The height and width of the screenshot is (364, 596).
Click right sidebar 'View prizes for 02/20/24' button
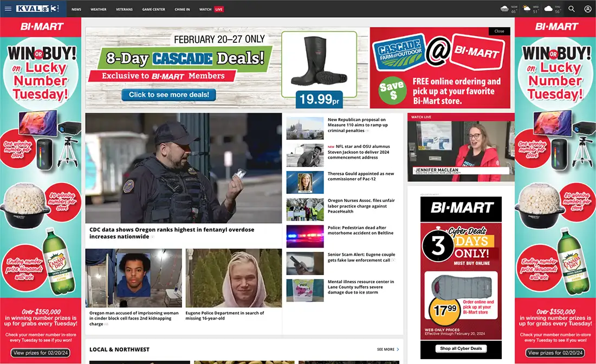click(555, 353)
